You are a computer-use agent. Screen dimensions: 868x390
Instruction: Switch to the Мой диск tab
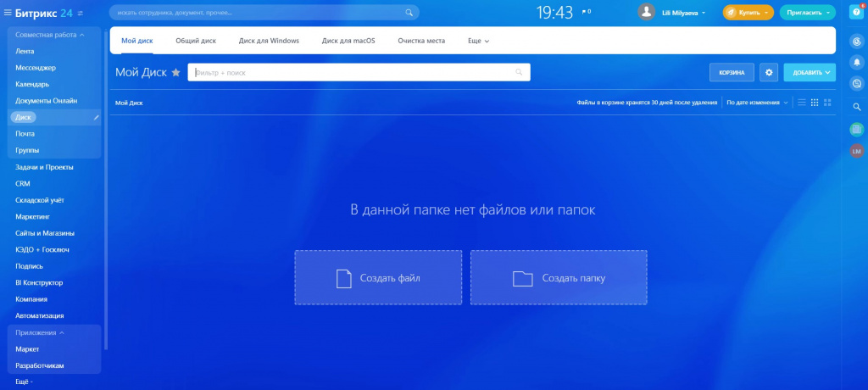click(x=137, y=41)
